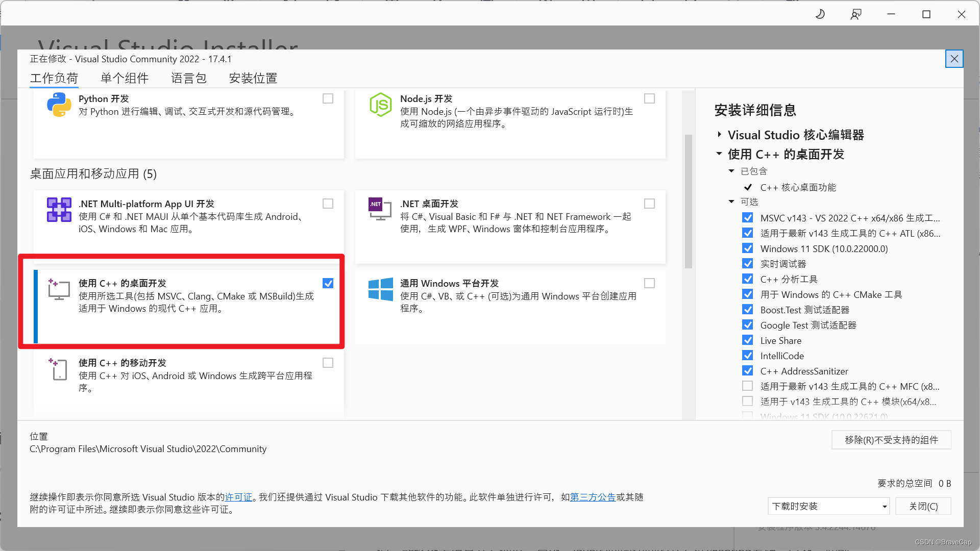Click the install path C:\Program Files text
980x551 pixels.
pos(148,448)
